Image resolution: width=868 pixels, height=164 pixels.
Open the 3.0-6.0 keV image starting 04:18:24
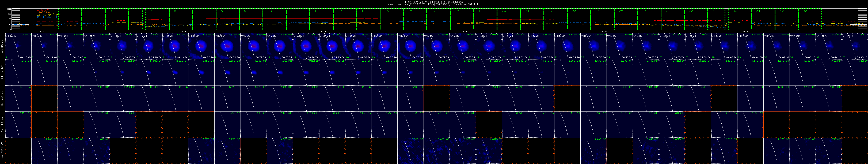pos(176,46)
